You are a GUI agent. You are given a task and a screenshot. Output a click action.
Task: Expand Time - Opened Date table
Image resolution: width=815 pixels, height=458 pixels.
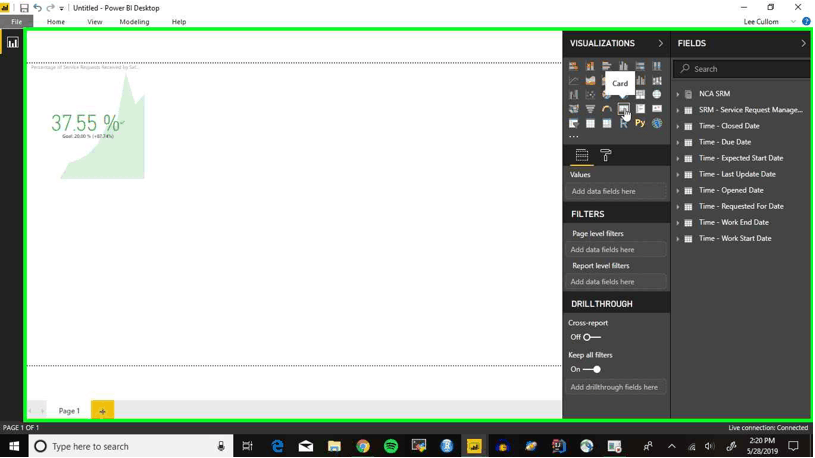click(x=677, y=191)
